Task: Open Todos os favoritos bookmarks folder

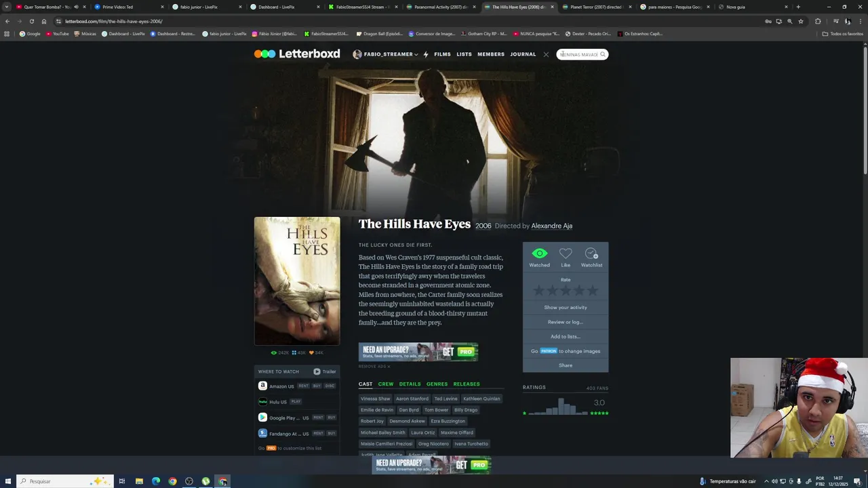Action: 842,33
